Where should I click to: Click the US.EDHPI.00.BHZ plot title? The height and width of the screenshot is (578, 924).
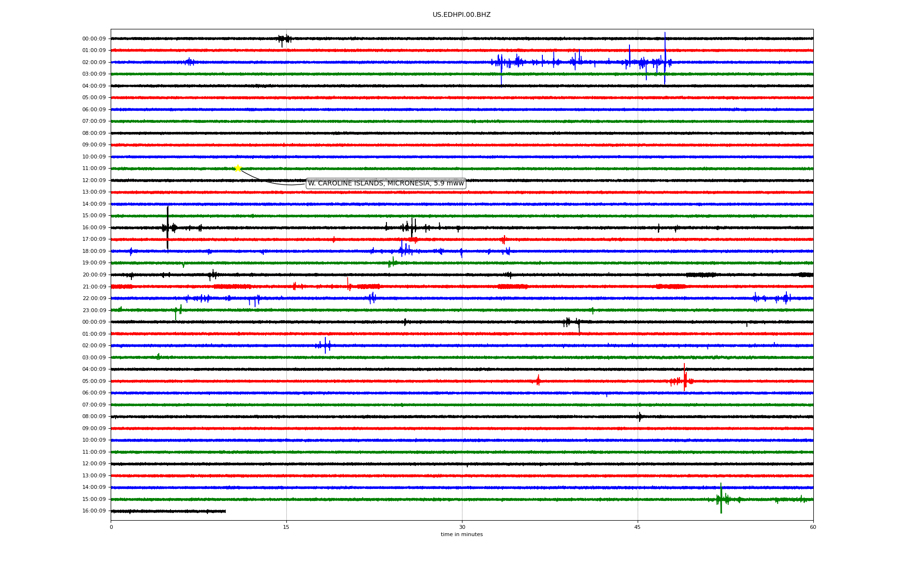pyautogui.click(x=461, y=15)
